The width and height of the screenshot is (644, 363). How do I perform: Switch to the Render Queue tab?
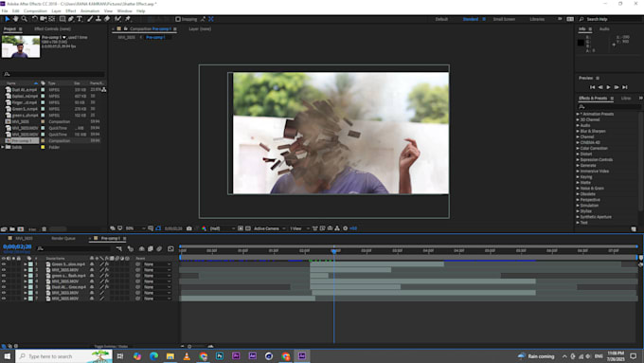point(63,239)
